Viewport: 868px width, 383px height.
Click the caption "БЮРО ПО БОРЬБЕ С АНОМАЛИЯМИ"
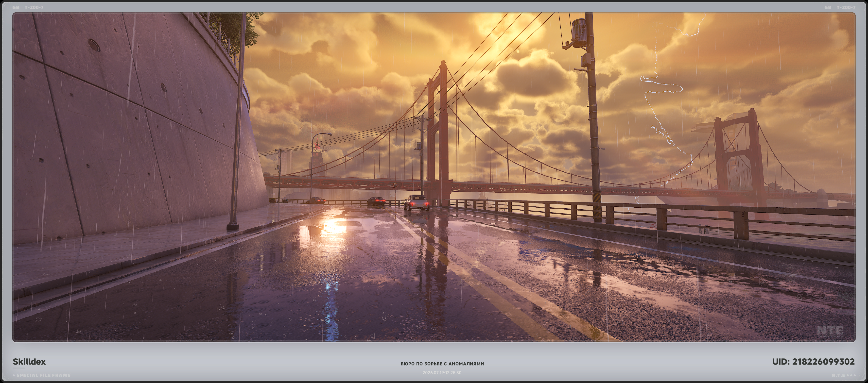pyautogui.click(x=442, y=364)
